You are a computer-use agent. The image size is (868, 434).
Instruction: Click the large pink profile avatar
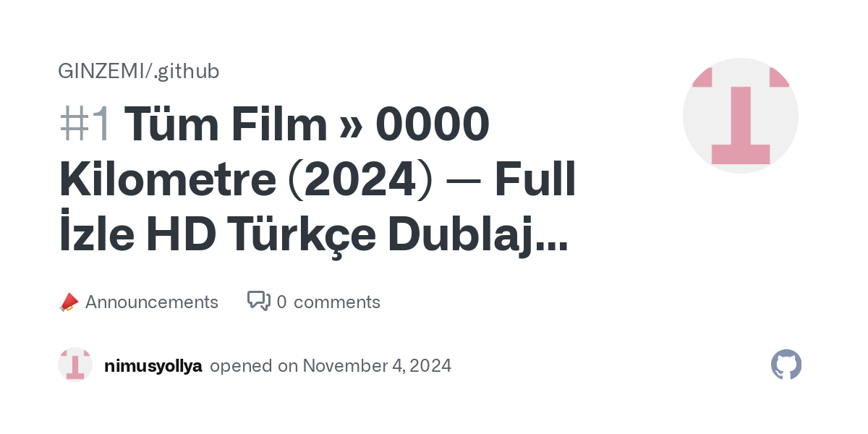coord(740,116)
